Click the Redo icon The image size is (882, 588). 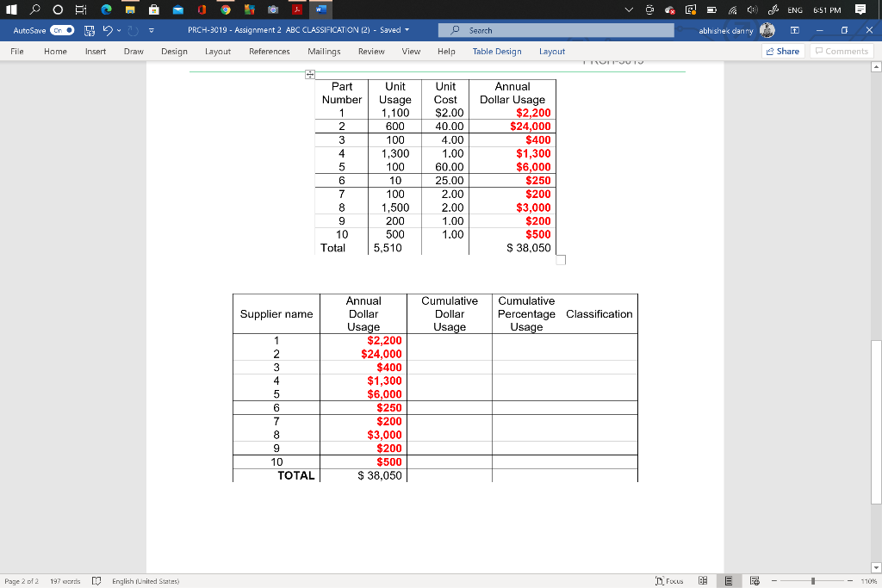(x=134, y=30)
